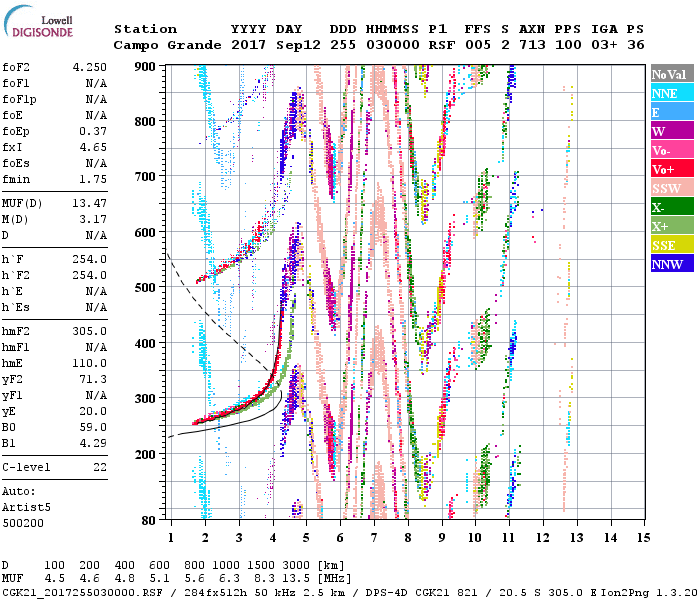This screenshot has height=600, width=700.
Task: Select the X- dark green legend swatch
Action: 672,207
